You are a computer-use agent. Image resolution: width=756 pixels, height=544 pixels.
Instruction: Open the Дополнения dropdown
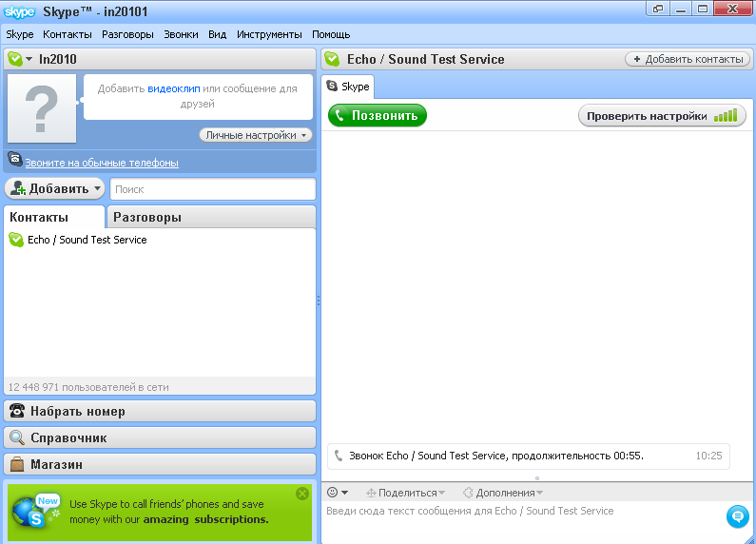(x=502, y=493)
